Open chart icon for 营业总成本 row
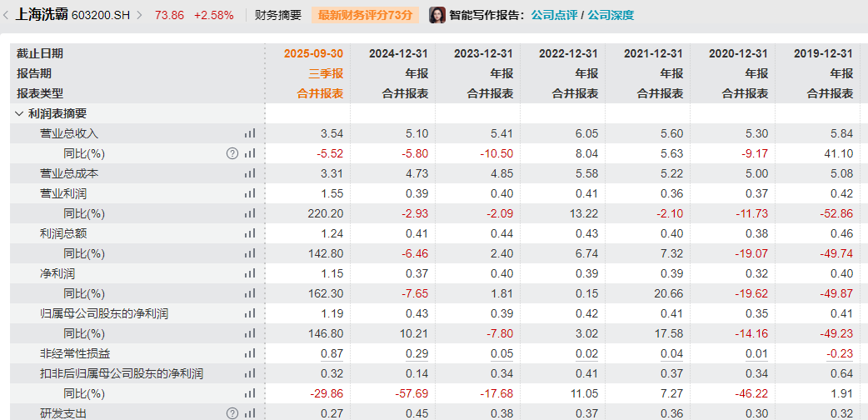868x420 pixels. pos(250,173)
